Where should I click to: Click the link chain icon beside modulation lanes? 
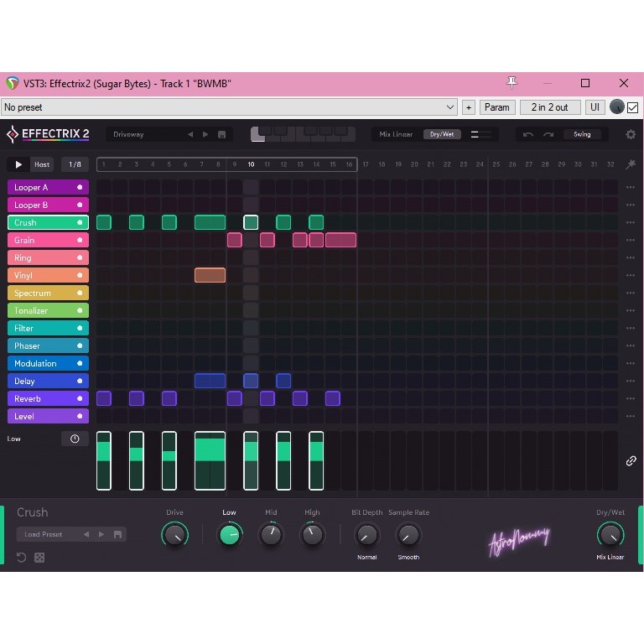pyautogui.click(x=631, y=461)
